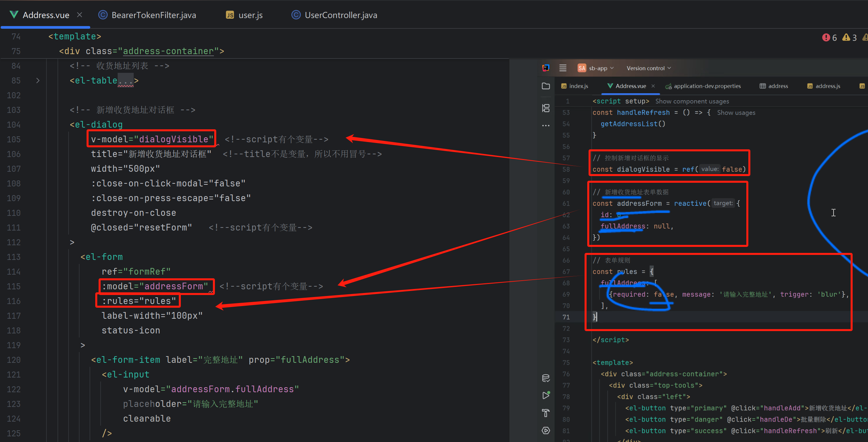Click the SA project badge icon

coord(582,68)
